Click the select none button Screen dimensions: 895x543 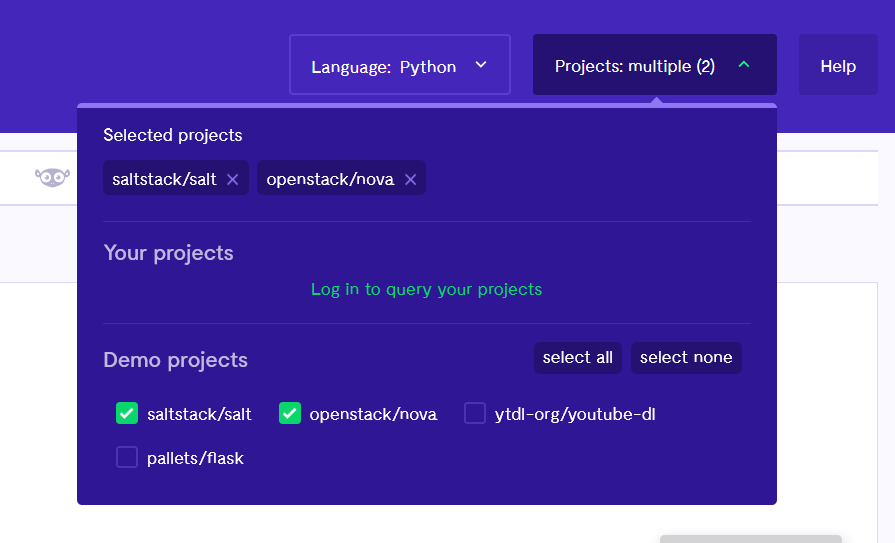[x=686, y=358]
